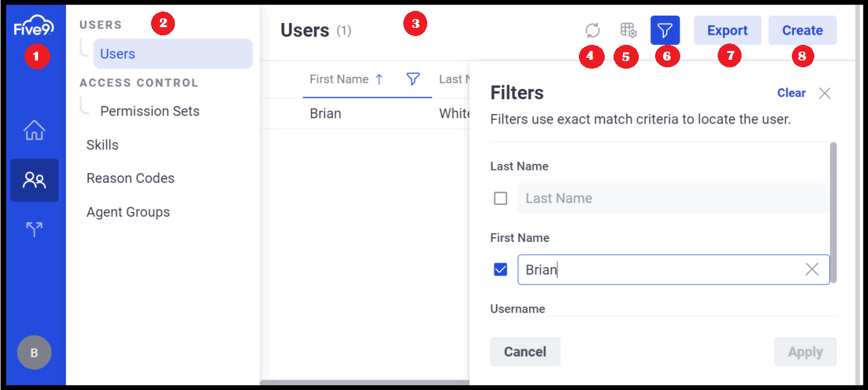Viewport: 868px width, 390px height.
Task: Go to Skills menu item
Action: tap(103, 145)
